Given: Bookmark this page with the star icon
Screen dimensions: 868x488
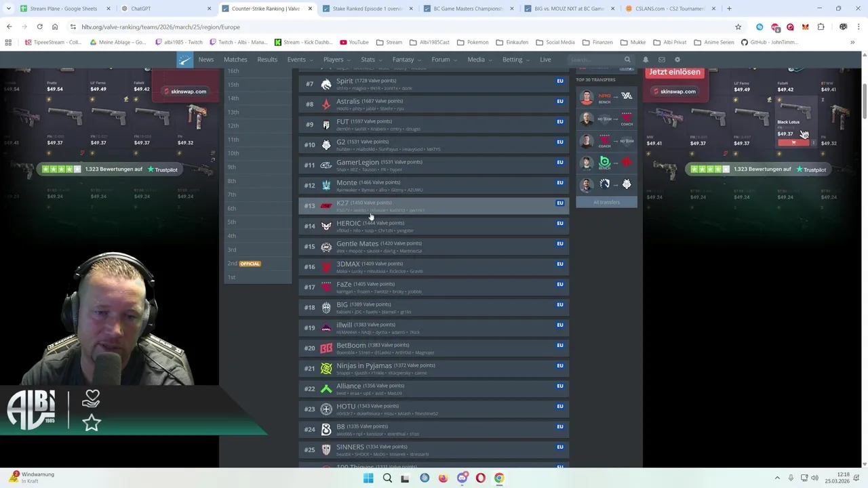Looking at the screenshot, I should pos(738,27).
